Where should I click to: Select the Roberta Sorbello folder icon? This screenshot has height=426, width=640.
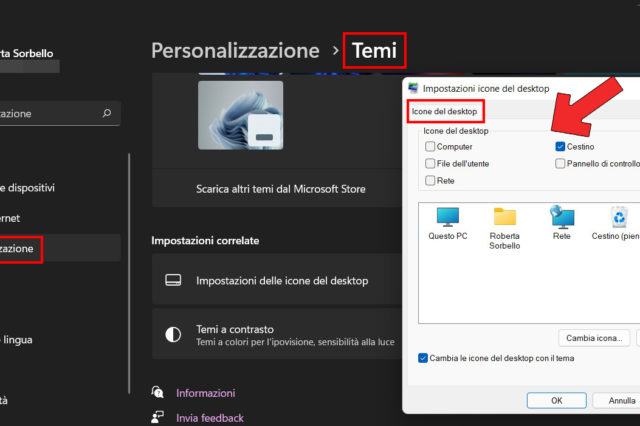(x=504, y=228)
